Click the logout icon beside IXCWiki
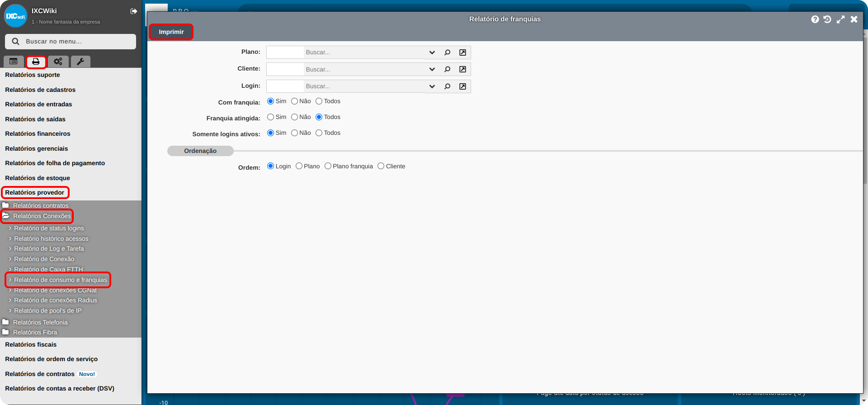The height and width of the screenshot is (405, 868). click(x=134, y=11)
